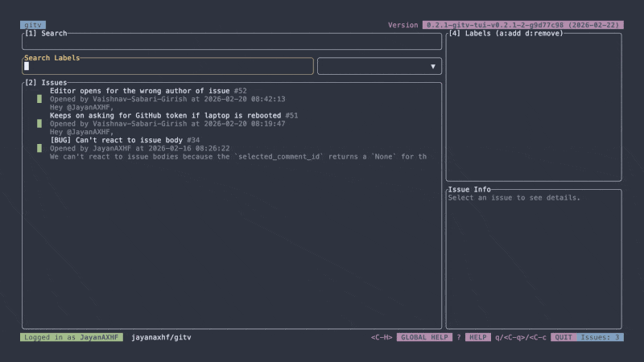Screen dimensions: 644x362
Task: Click the green status marker of issue #52
Action: tap(39, 99)
